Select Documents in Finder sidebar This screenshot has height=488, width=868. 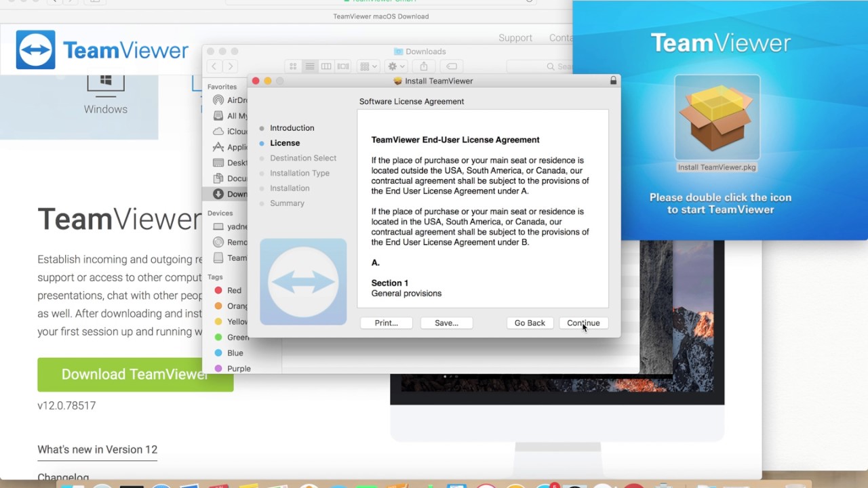coord(230,178)
